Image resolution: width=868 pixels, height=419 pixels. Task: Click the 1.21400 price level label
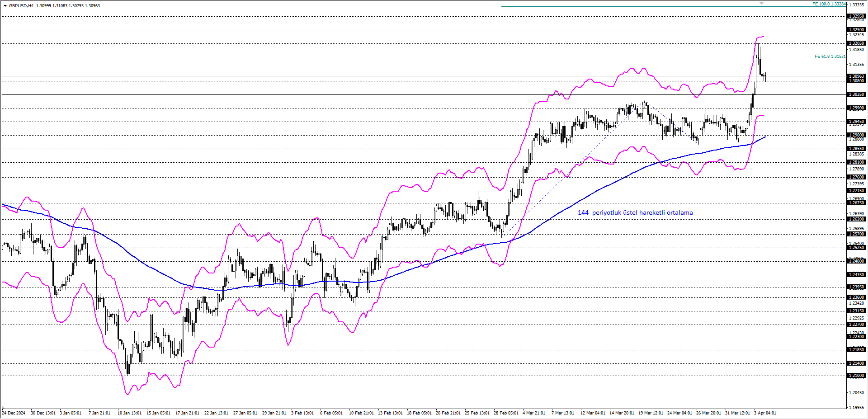856,363
